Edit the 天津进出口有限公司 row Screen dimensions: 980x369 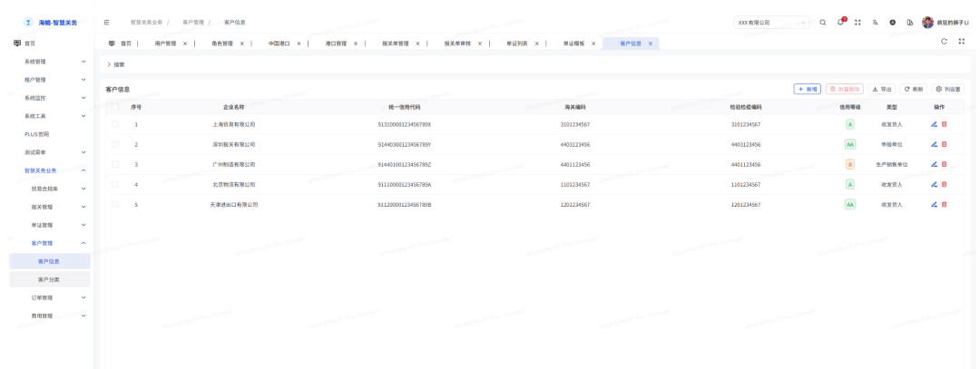point(934,204)
